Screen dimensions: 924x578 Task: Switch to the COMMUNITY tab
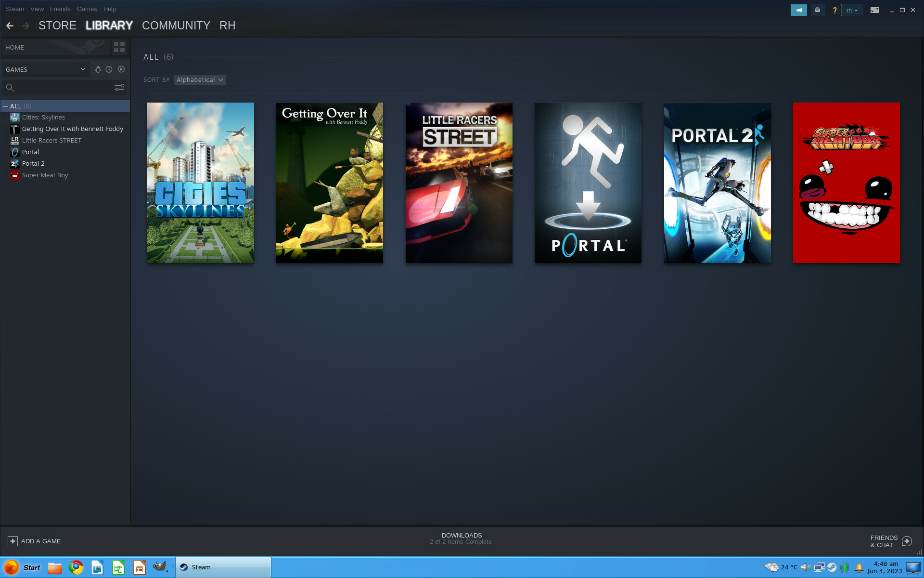click(176, 26)
